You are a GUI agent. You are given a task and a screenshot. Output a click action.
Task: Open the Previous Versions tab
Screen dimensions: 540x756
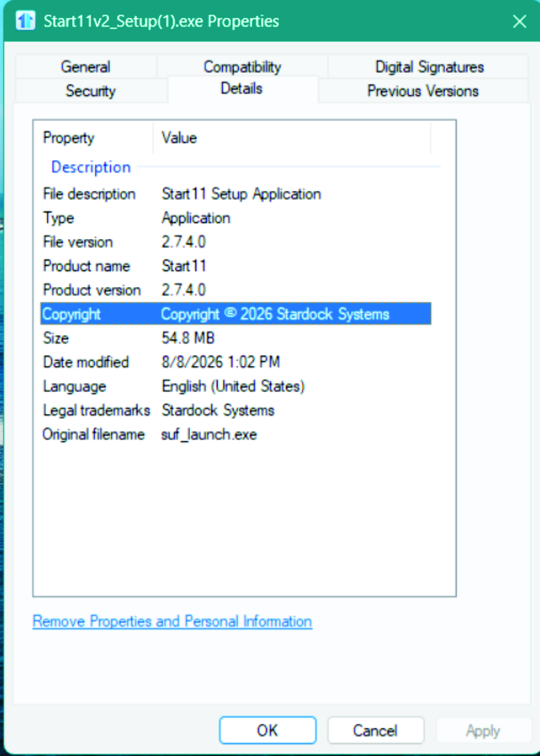pos(423,91)
